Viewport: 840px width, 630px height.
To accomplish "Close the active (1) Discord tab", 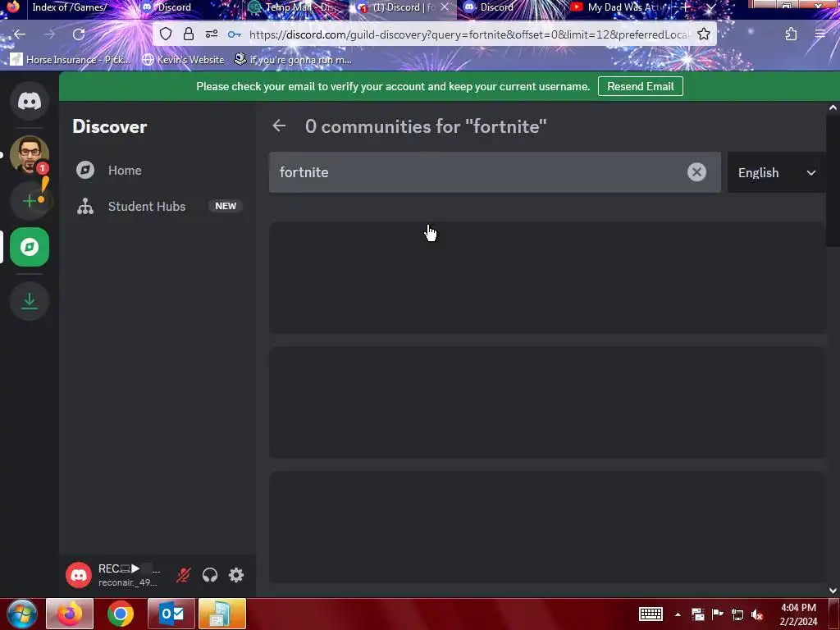I will click(445, 7).
